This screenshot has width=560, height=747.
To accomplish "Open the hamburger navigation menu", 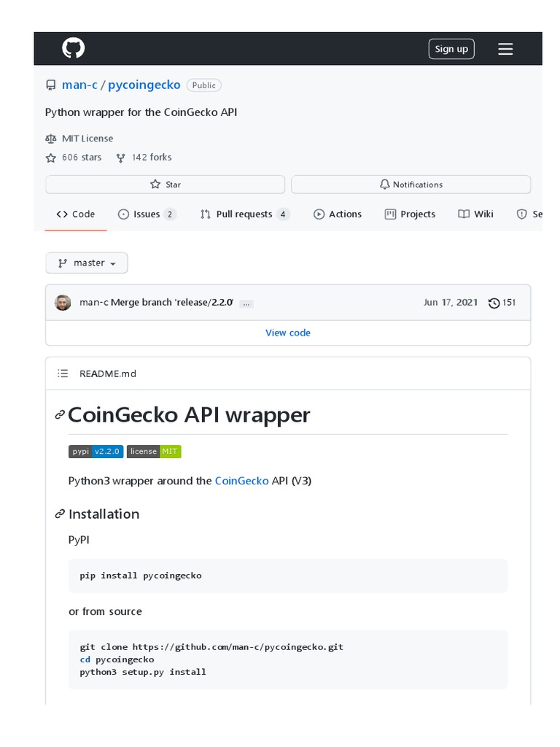I will tap(505, 49).
